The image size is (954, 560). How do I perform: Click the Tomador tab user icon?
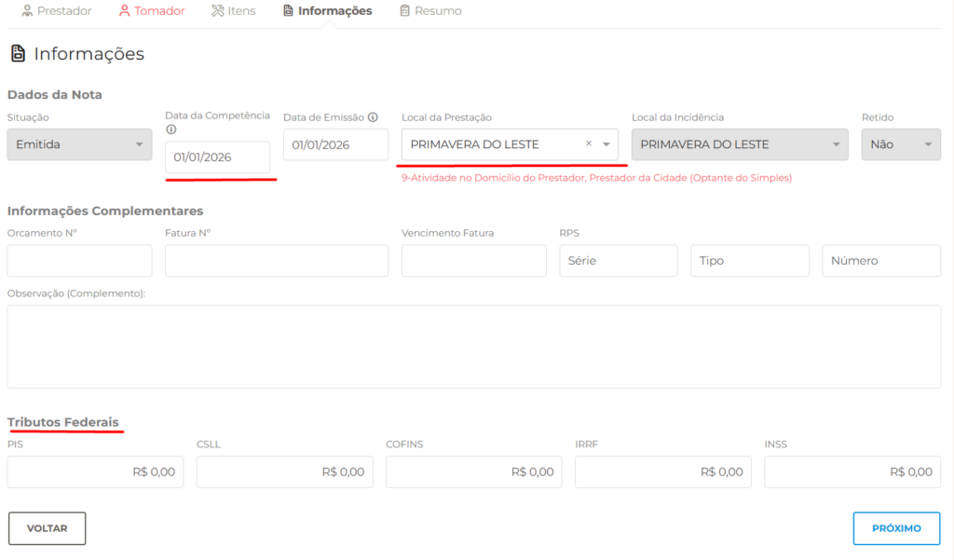tap(125, 11)
